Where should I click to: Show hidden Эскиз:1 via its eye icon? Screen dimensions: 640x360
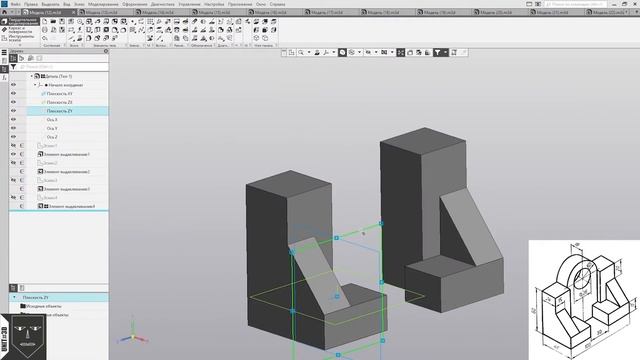coord(13,145)
